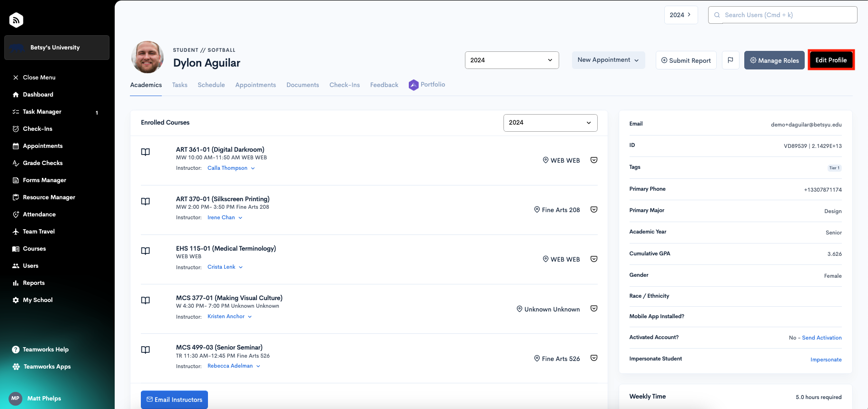Switch to the Schedule tab

point(211,85)
